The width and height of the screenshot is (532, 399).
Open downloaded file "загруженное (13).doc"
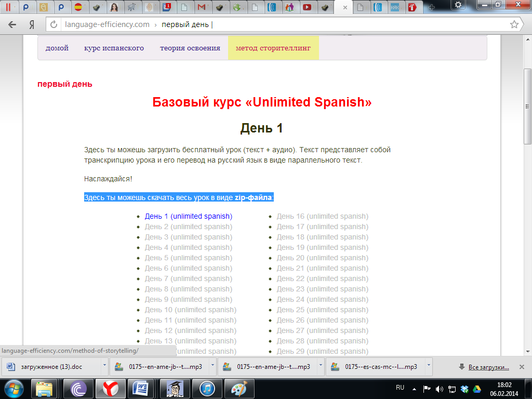coord(51,367)
